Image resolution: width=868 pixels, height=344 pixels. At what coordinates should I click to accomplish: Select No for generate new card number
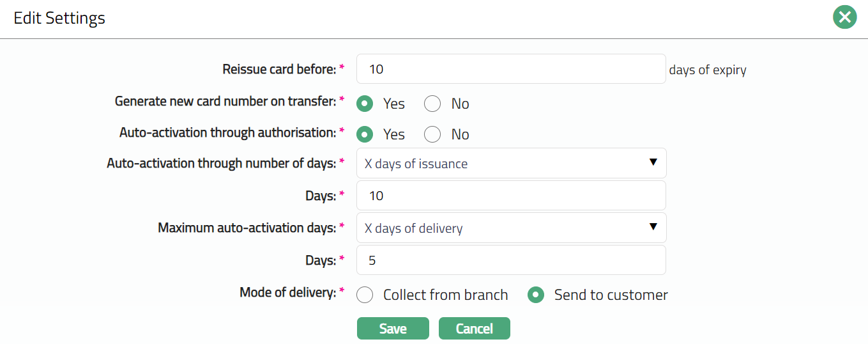click(432, 104)
